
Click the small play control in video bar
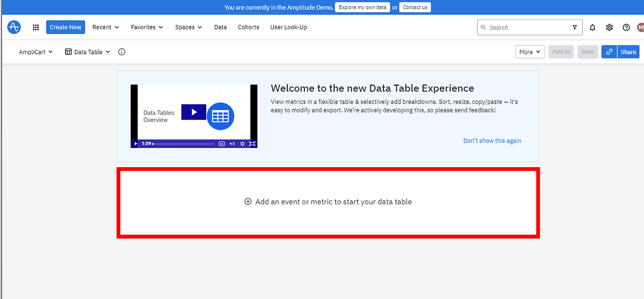point(136,143)
